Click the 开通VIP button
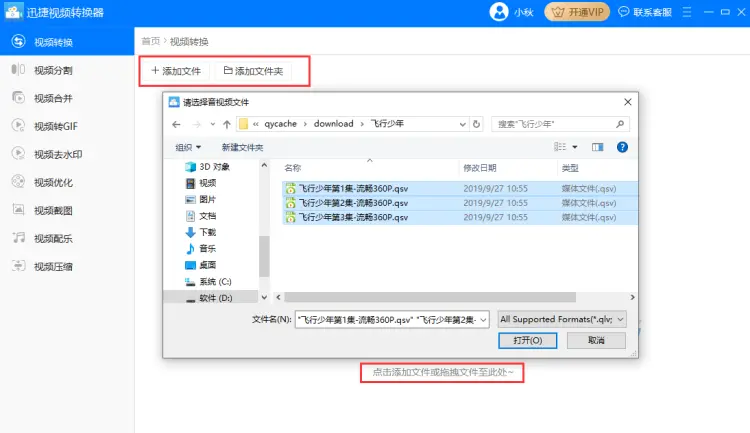 (577, 12)
